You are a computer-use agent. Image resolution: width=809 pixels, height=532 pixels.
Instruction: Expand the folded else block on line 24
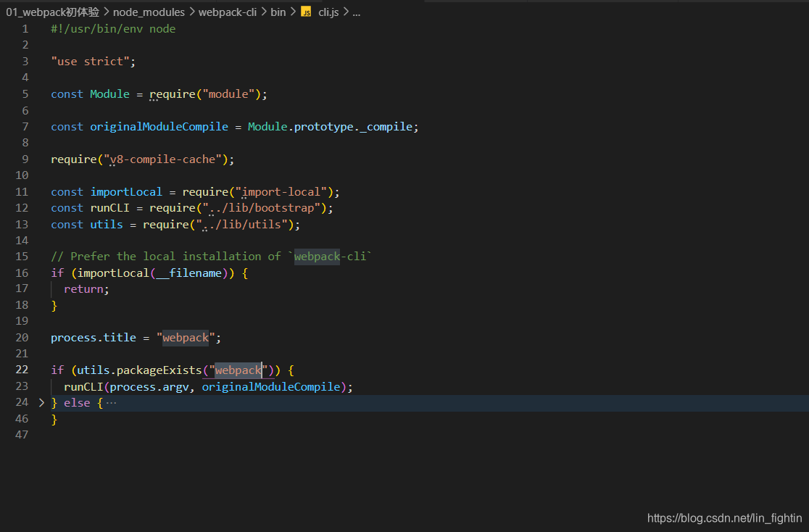pos(42,402)
